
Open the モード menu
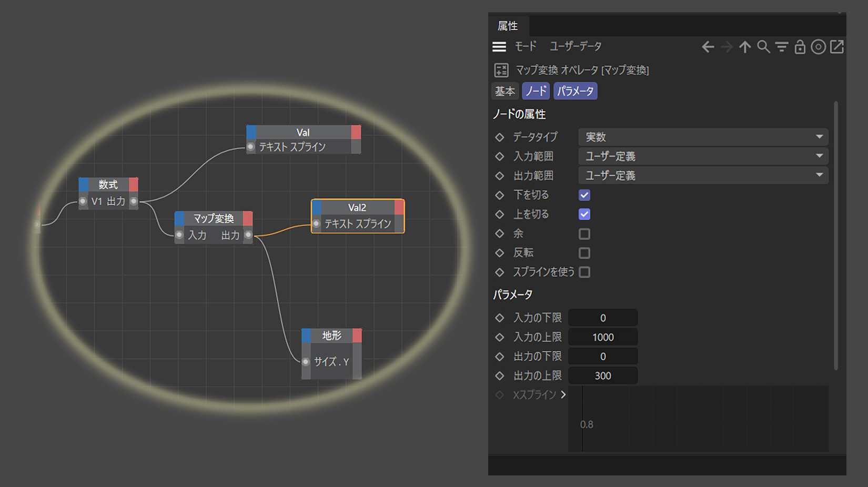[526, 47]
